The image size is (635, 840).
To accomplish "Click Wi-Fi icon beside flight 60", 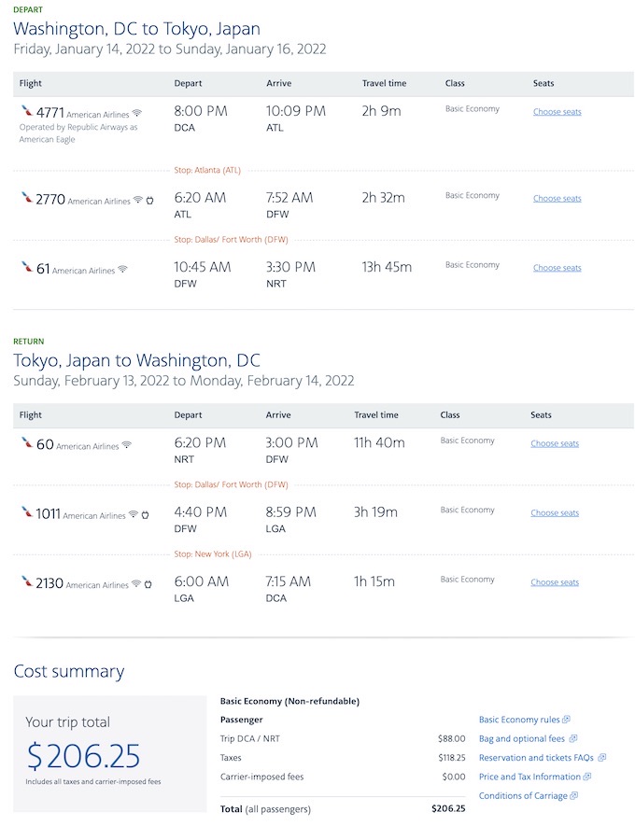I will click(x=126, y=444).
